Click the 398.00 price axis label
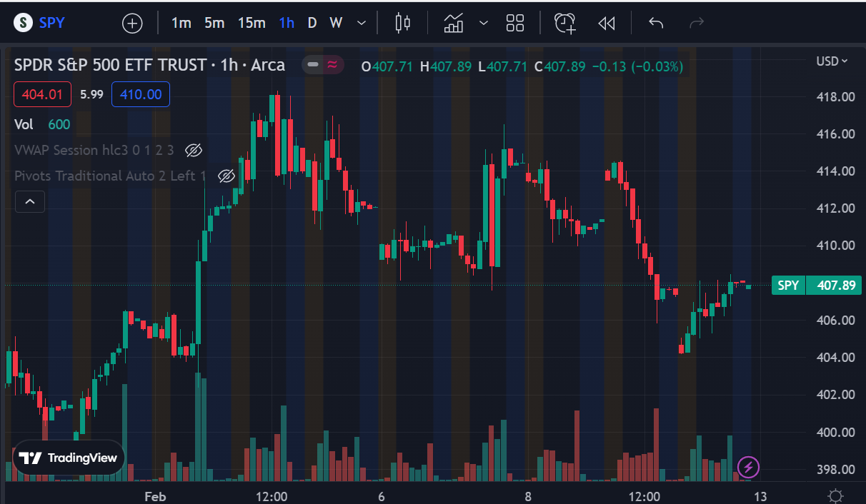Image resolution: width=866 pixels, height=504 pixels. coord(836,469)
